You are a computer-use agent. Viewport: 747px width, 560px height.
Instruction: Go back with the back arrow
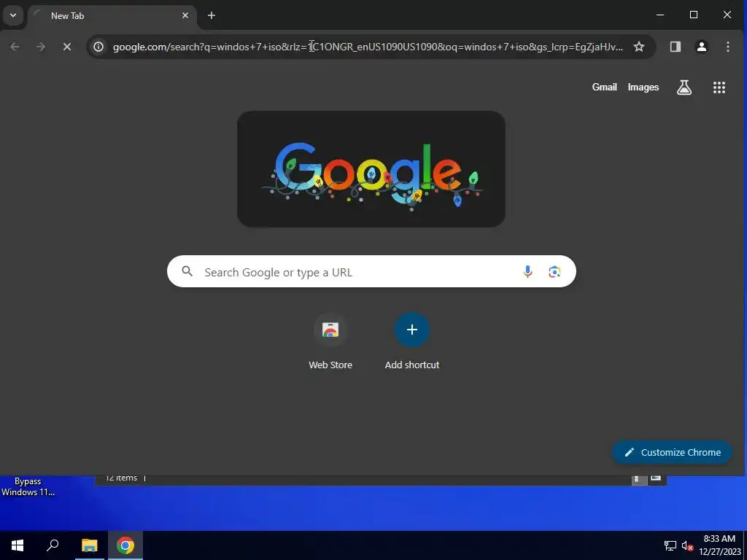pos(15,47)
